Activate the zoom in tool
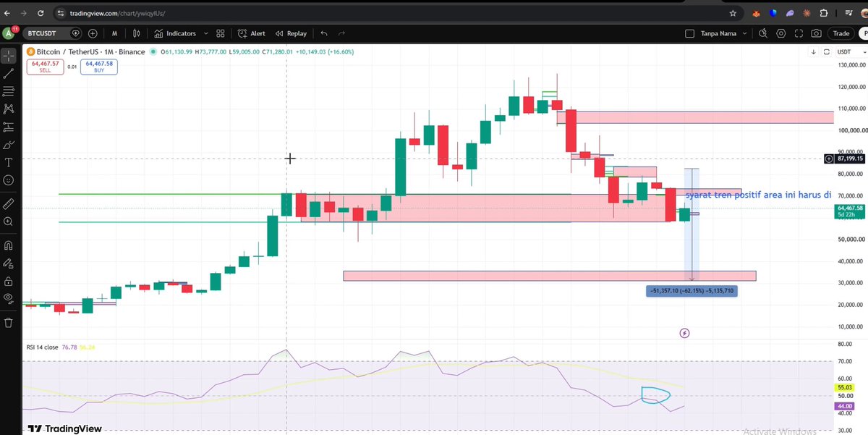The image size is (868, 435). [x=9, y=221]
